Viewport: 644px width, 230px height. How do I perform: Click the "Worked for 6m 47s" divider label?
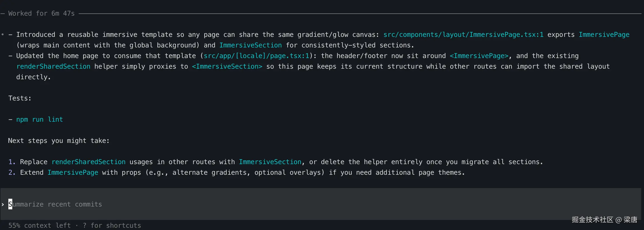pos(41,13)
